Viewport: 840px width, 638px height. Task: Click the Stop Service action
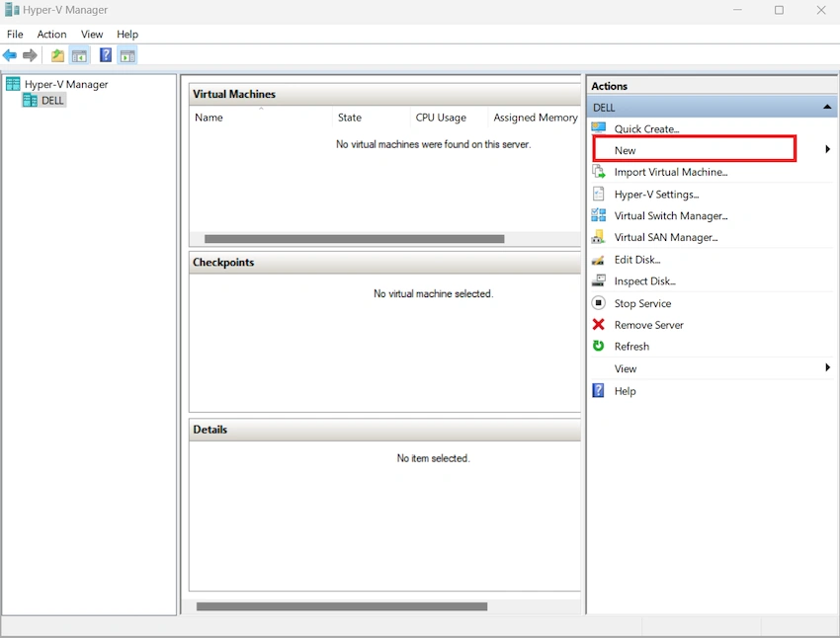[642, 303]
